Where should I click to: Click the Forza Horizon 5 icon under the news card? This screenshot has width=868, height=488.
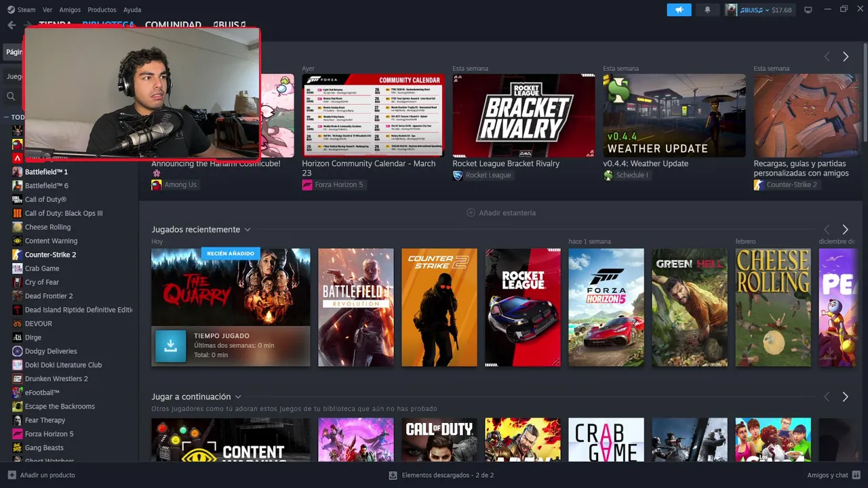(307, 184)
